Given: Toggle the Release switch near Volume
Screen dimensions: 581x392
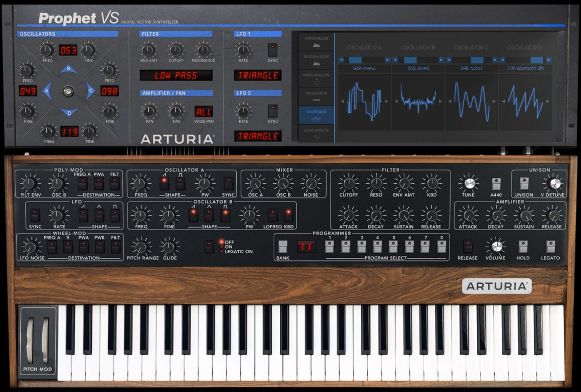Looking at the screenshot, I should [x=468, y=247].
